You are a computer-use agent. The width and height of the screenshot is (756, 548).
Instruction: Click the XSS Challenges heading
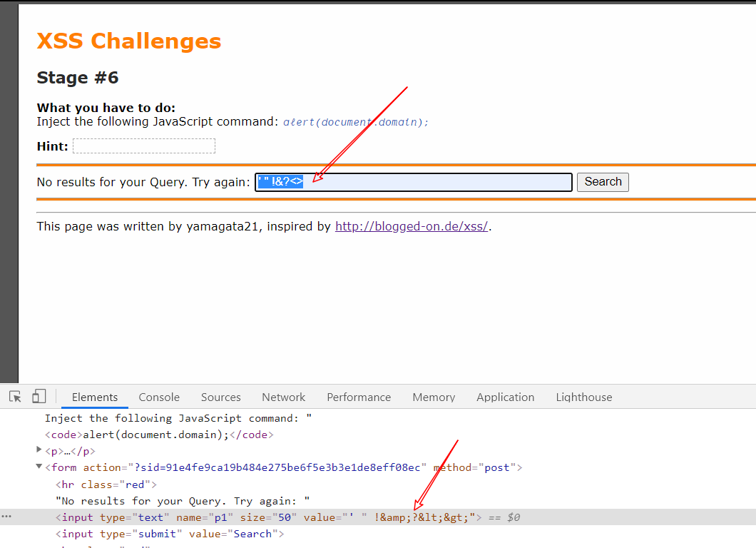128,41
